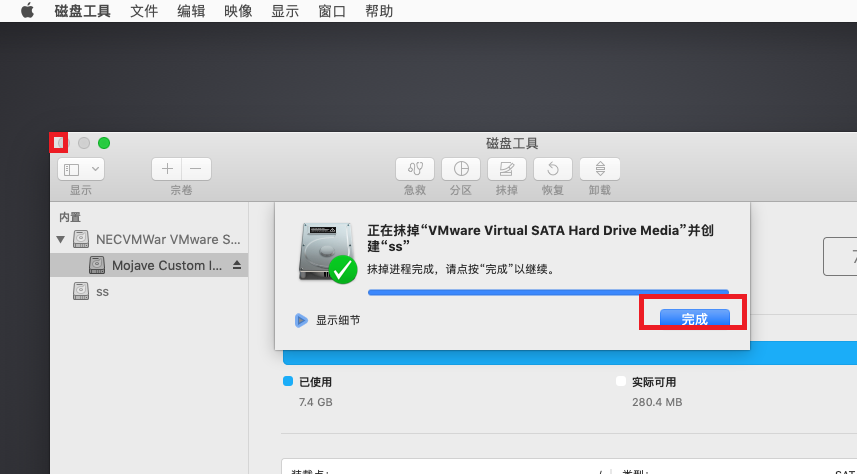Viewport: 857px width, 474px height.
Task: Open the sidebar view options dropdown
Action: (81, 169)
